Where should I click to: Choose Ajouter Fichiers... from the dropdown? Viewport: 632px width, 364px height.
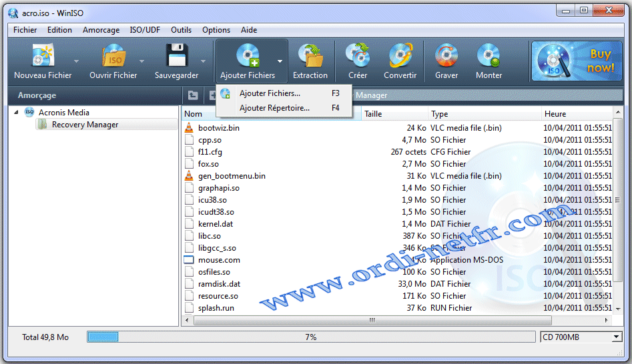[284, 93]
